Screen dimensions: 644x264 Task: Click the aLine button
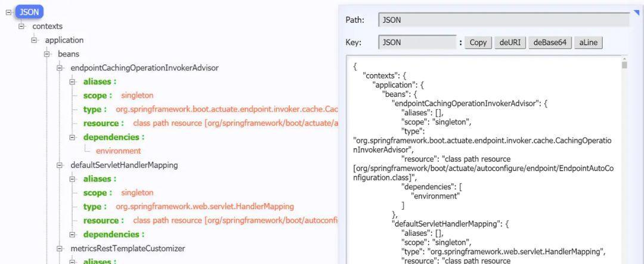(589, 42)
